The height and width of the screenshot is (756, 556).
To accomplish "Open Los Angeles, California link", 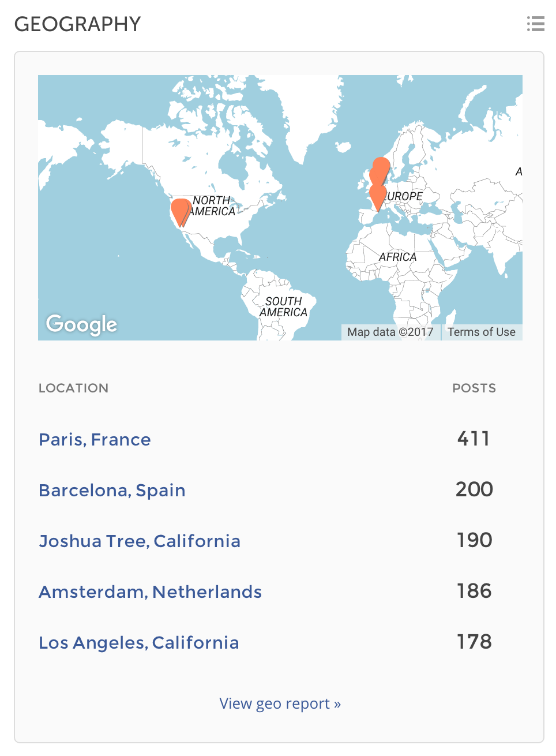I will (x=138, y=643).
